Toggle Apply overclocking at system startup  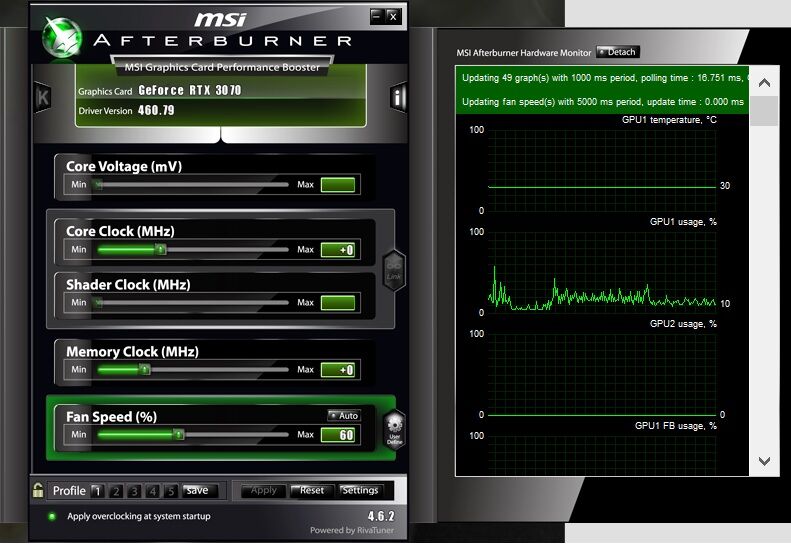(51, 516)
